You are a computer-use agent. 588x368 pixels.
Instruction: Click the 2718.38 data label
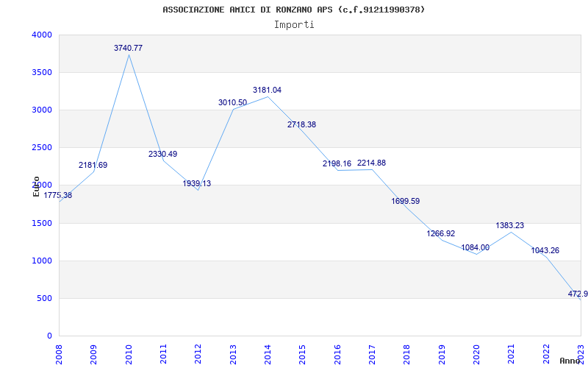pos(302,124)
